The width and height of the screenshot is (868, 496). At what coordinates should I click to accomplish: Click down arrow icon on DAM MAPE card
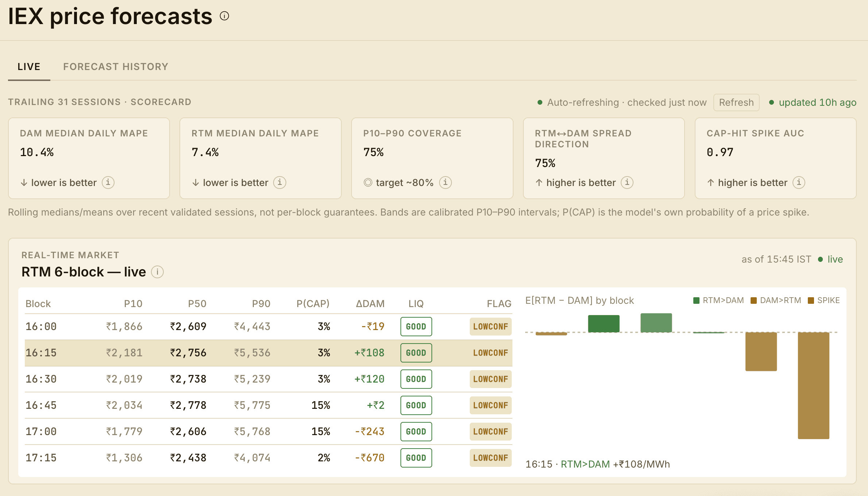tap(24, 182)
